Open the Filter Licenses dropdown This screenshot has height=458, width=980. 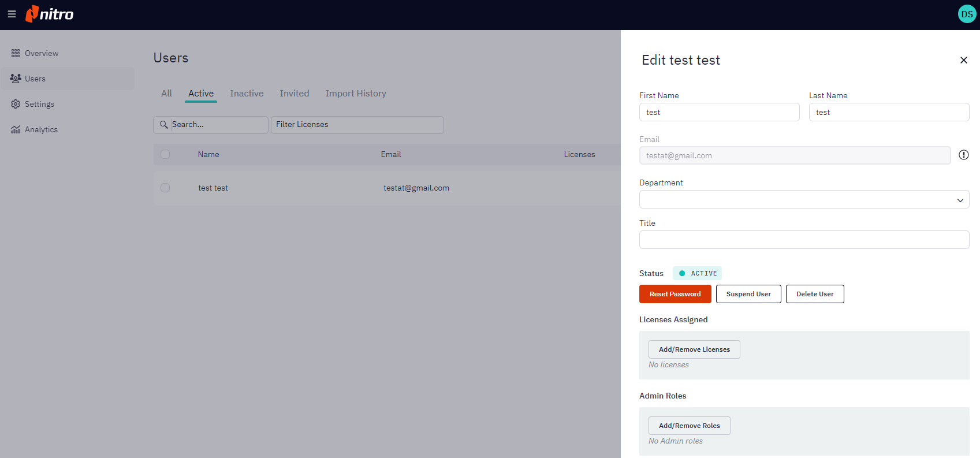357,125
